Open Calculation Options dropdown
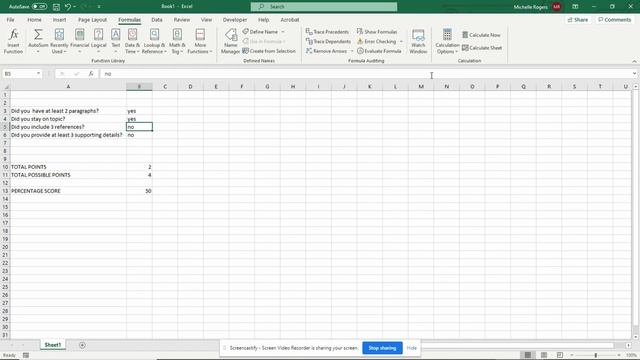Viewport: 640px width, 360px height. pyautogui.click(x=447, y=41)
